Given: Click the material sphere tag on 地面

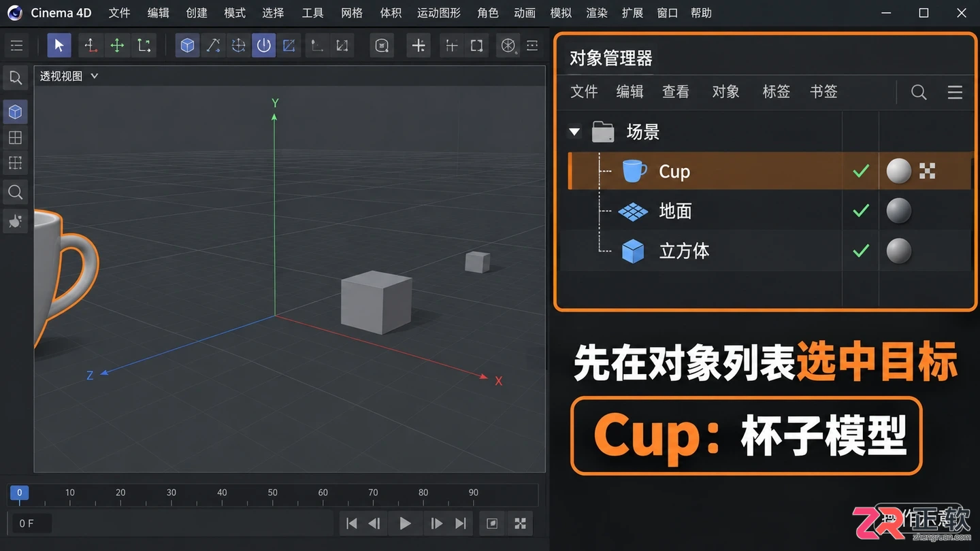Looking at the screenshot, I should coord(899,211).
